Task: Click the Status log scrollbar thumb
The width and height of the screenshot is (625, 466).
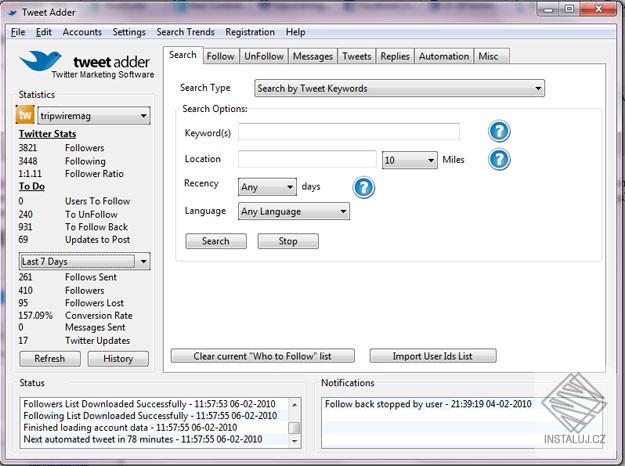Action: tap(295, 428)
